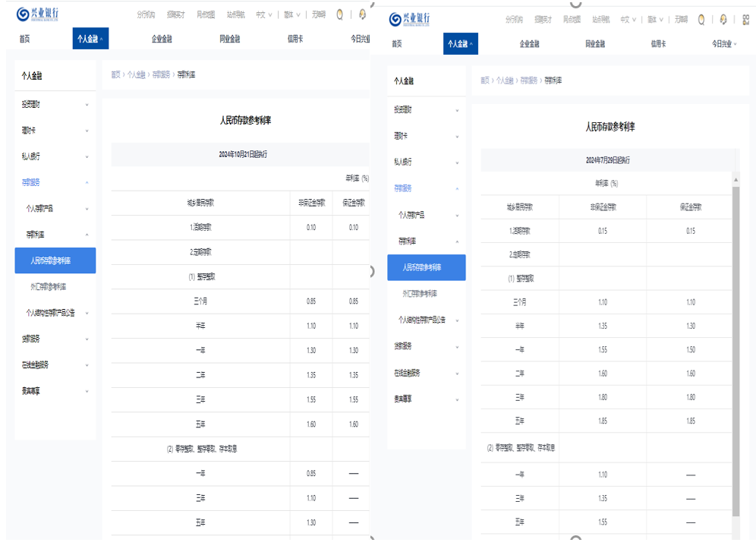Open the 中文 language dropdown in the right window
Image resolution: width=756 pixels, height=552 pixels.
[x=628, y=20]
